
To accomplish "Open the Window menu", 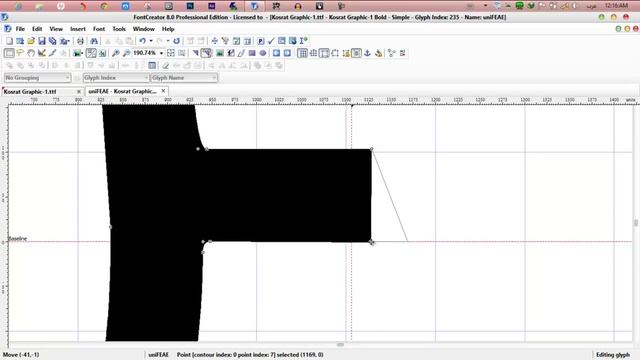I will (x=144, y=29).
